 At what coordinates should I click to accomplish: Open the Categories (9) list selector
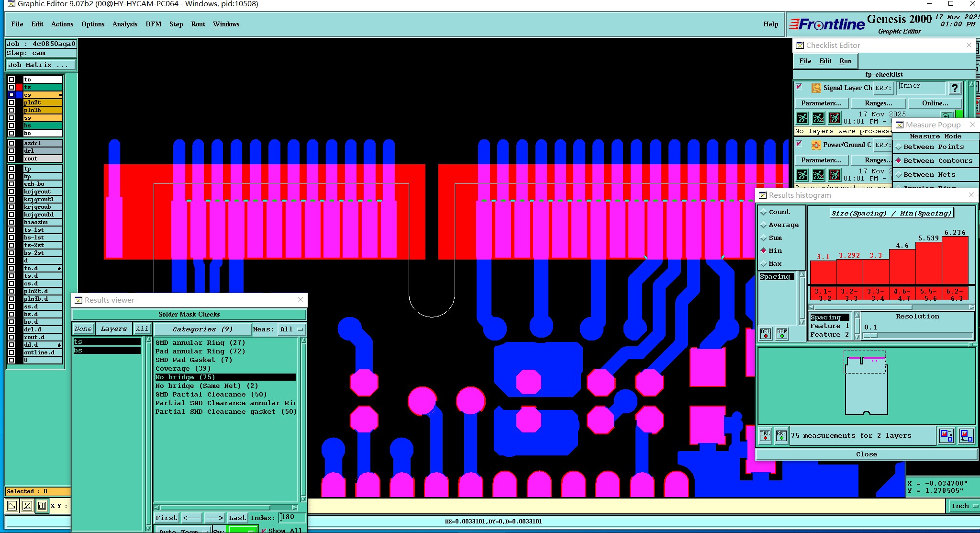[202, 329]
